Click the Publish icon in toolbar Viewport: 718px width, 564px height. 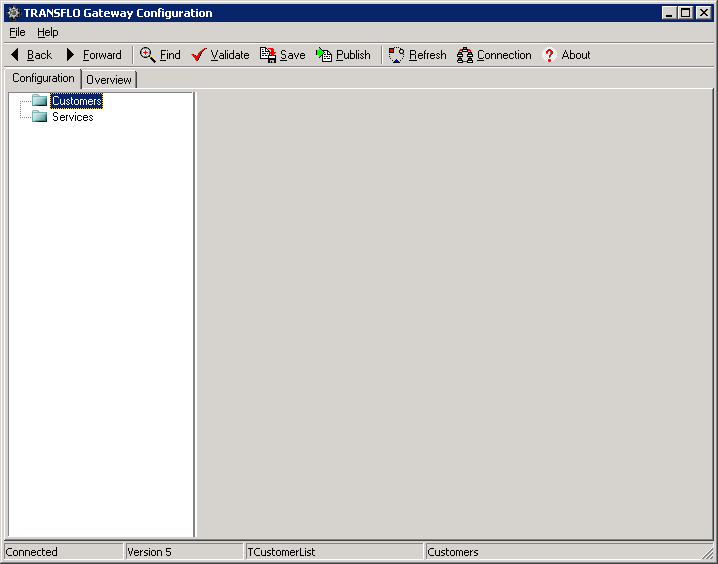coord(324,55)
